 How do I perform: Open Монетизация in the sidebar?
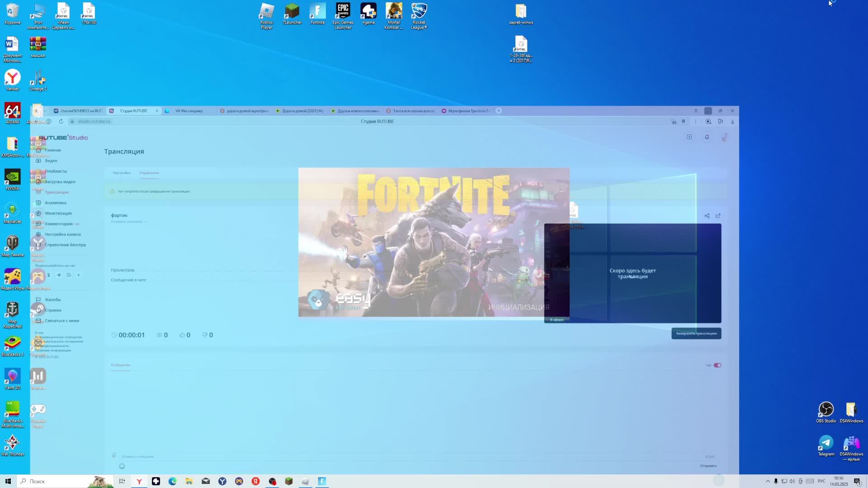[58, 213]
